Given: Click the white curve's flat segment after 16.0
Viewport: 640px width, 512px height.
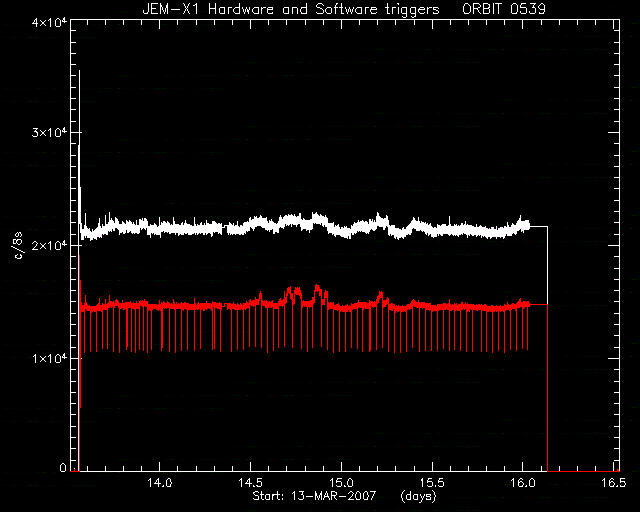Looking at the screenshot, I should (538, 226).
